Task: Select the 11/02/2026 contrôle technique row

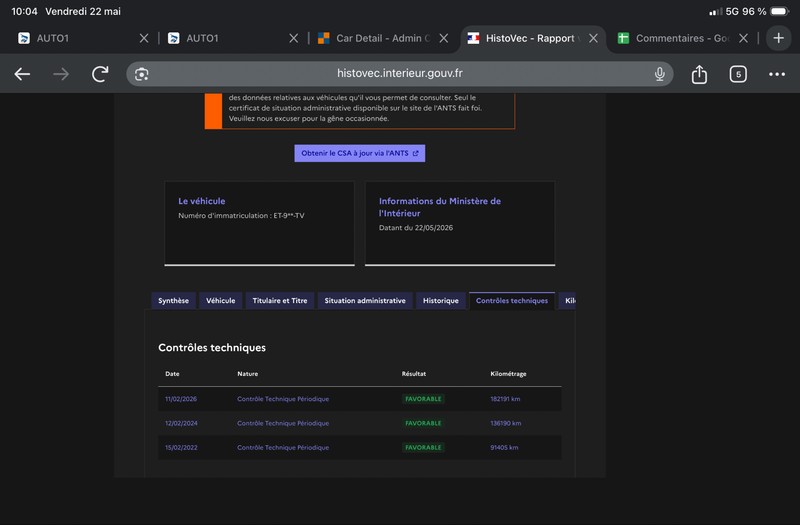Action: click(360, 399)
